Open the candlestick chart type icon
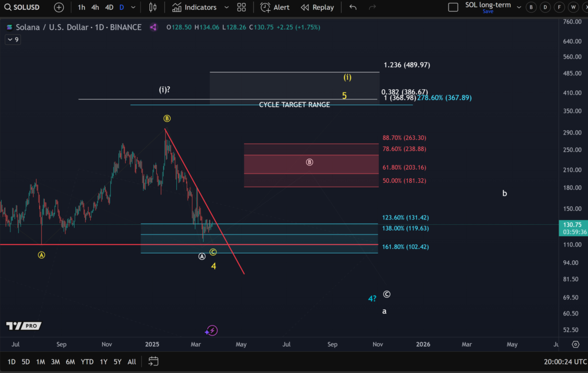The width and height of the screenshot is (588, 373). pos(153,7)
